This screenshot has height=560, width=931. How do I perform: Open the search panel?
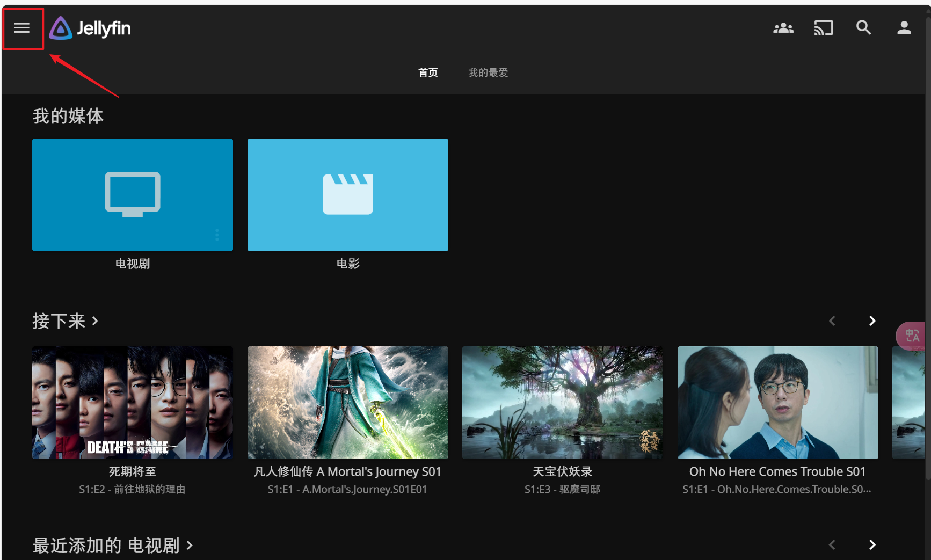pos(864,28)
